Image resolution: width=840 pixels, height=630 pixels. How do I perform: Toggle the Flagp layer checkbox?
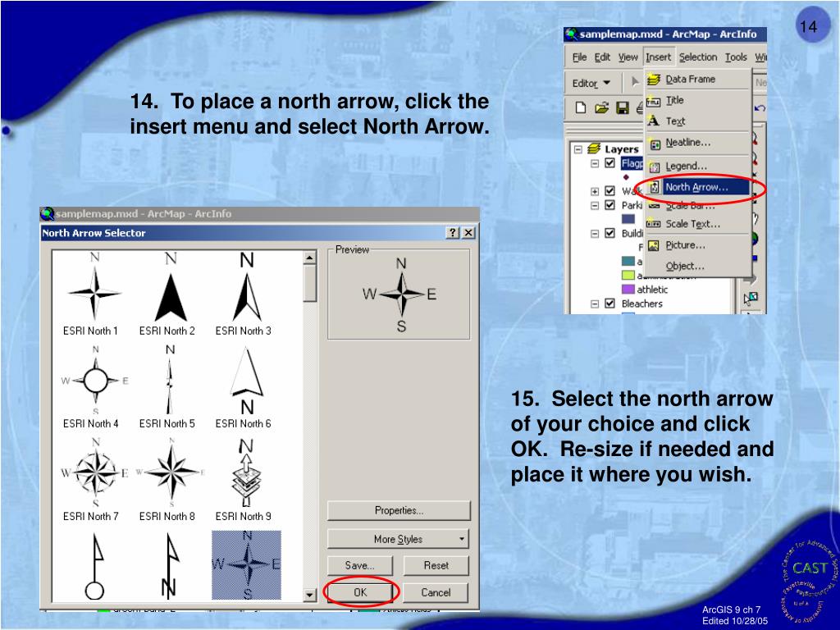609,163
